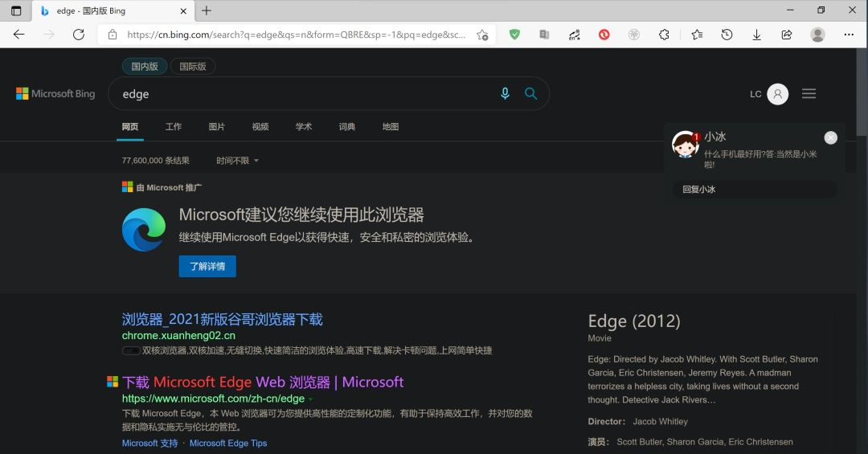Open the Downloads arrow icon
Viewport: 868px width, 454px height.
coord(757,35)
